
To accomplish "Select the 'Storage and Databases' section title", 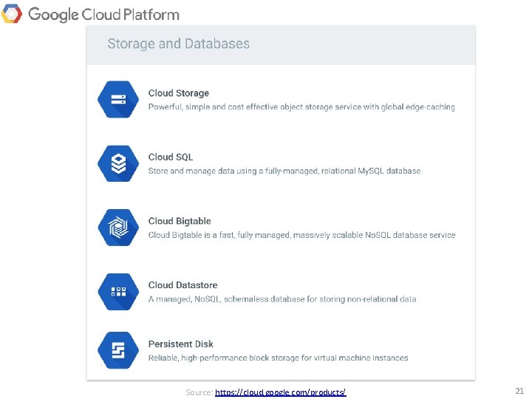I will [x=179, y=44].
